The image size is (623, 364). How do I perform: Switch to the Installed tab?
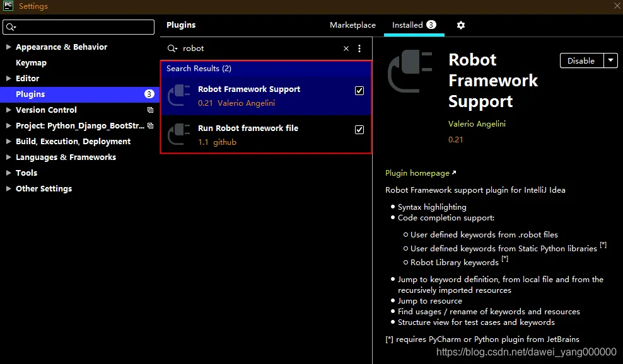click(x=414, y=25)
